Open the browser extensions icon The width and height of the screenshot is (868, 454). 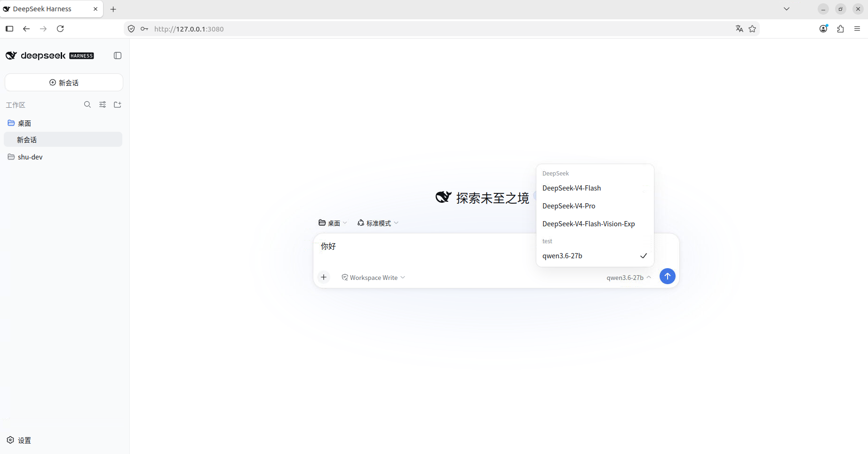[x=840, y=29]
